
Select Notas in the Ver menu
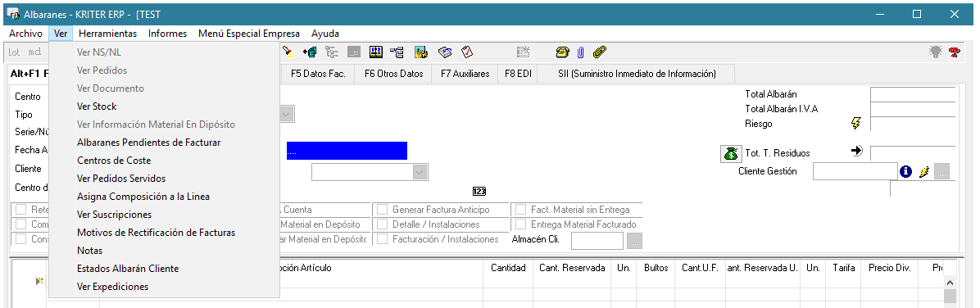tap(164, 251)
